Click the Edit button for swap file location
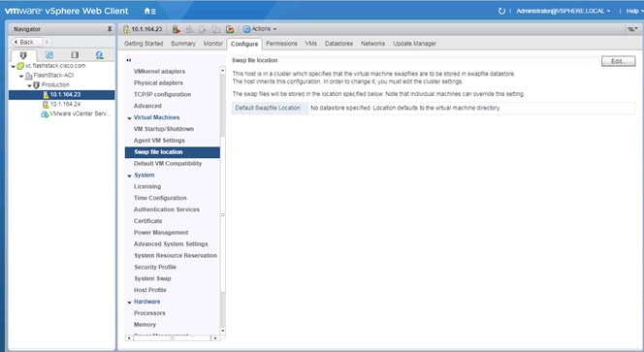This screenshot has width=644, height=352. (618, 61)
